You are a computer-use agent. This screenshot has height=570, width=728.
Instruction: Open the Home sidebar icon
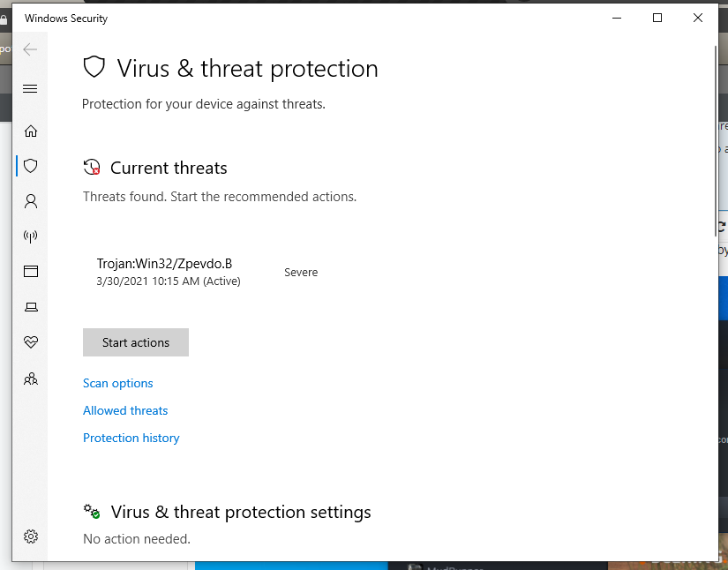(x=31, y=131)
